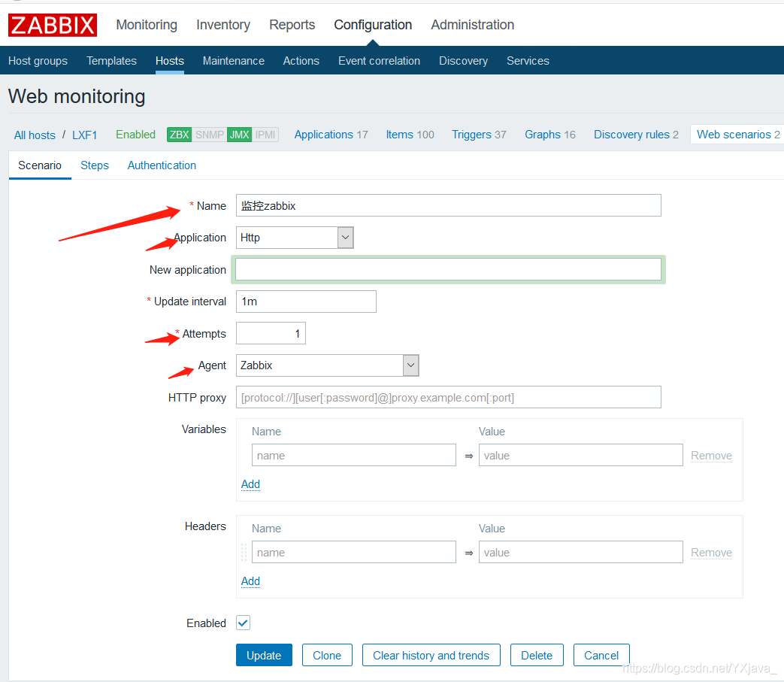Open the Monitoring menu
This screenshot has width=784, height=682.
click(x=147, y=25)
